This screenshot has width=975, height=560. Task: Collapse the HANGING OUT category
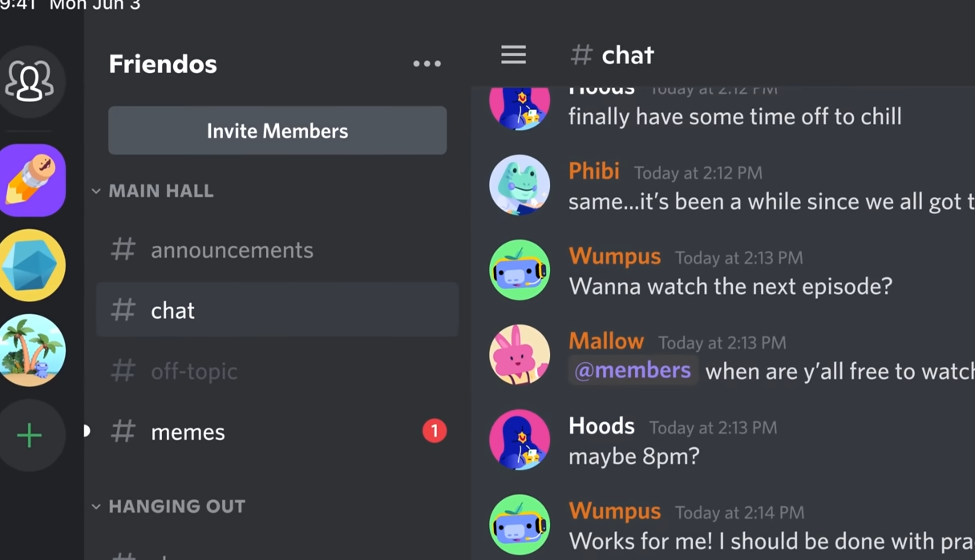[x=169, y=506]
